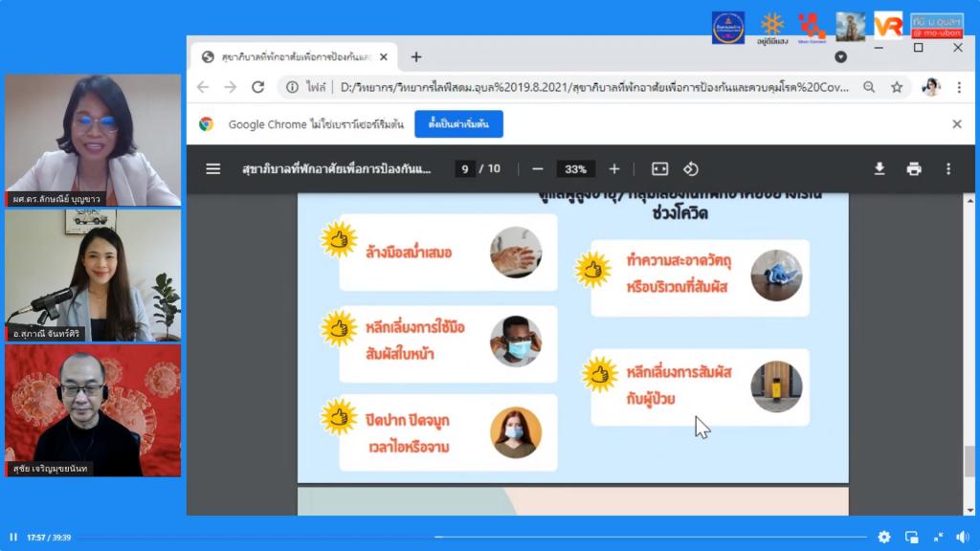Viewport: 980px width, 551px height.
Task: Select the top webcam feed of presenter
Action: coord(93,140)
